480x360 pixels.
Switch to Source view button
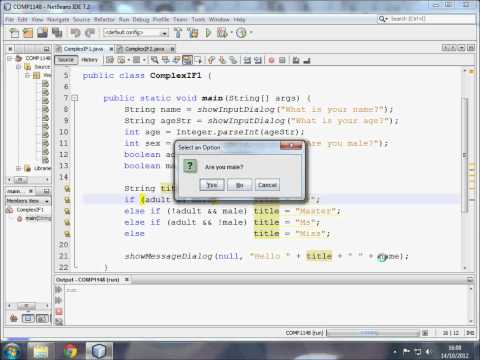(66, 60)
